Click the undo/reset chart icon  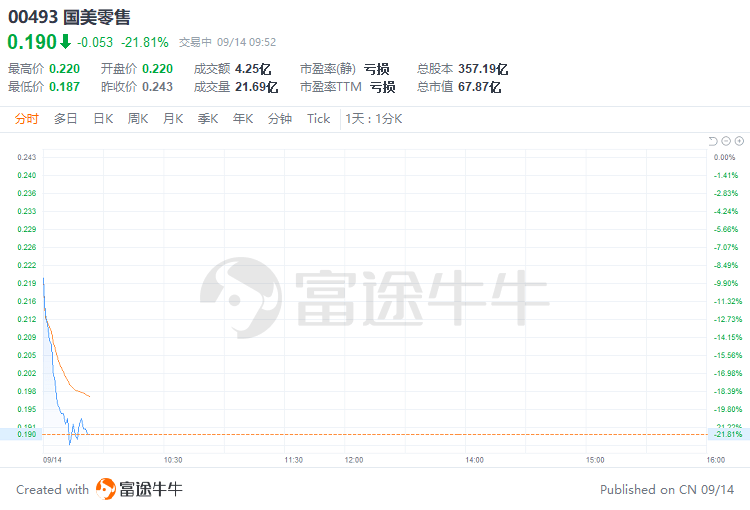(713, 141)
